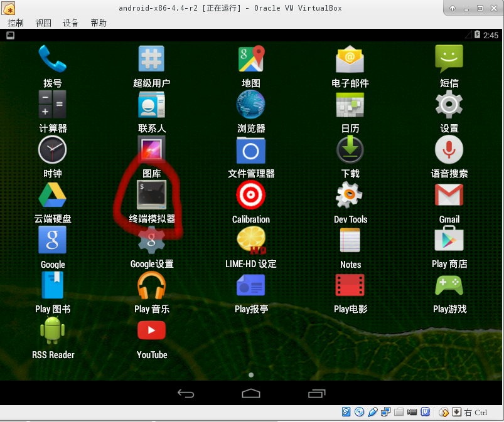Open the RSS Reader app
The width and height of the screenshot is (504, 422).
coord(52,330)
